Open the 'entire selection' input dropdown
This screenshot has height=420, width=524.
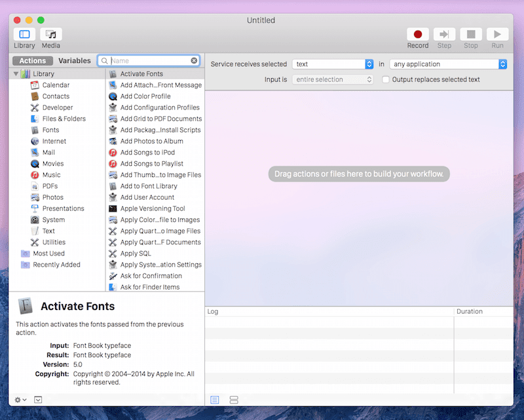pyautogui.click(x=333, y=79)
